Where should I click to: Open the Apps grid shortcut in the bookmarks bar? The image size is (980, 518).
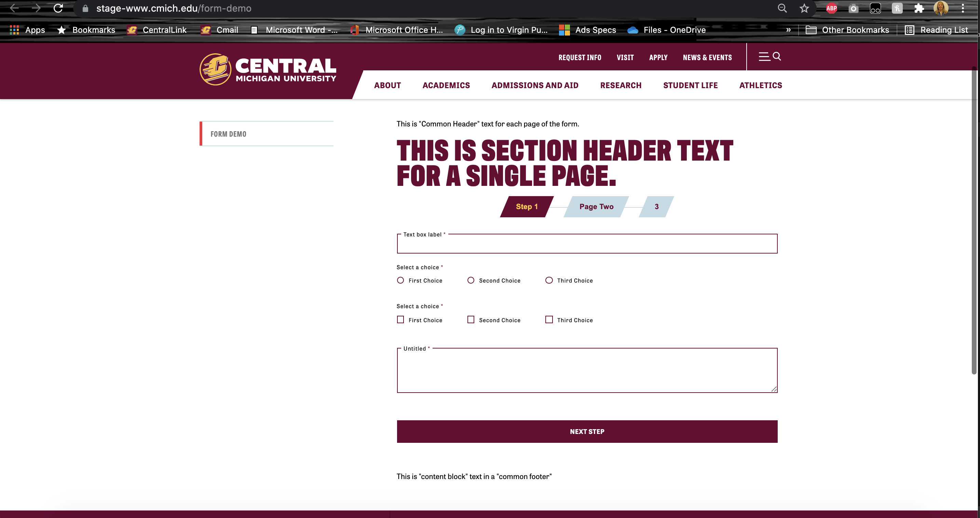click(27, 30)
